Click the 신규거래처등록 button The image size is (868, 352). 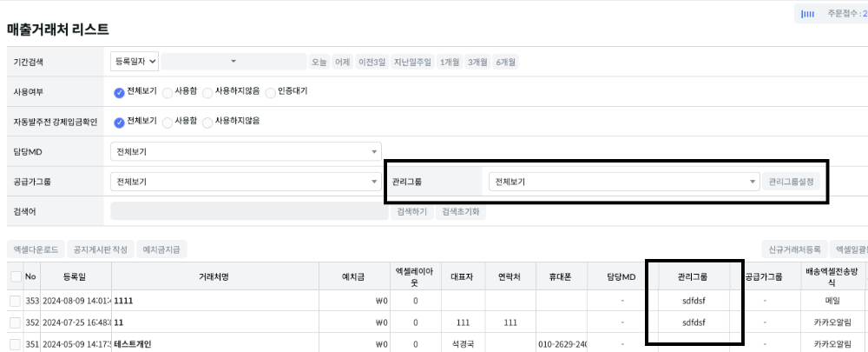click(794, 249)
